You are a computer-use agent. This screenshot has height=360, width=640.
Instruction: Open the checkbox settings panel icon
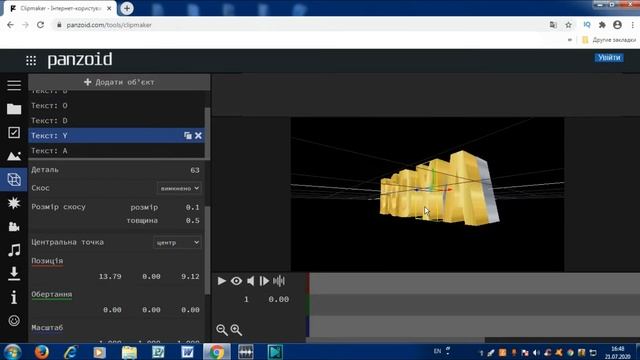[14, 133]
